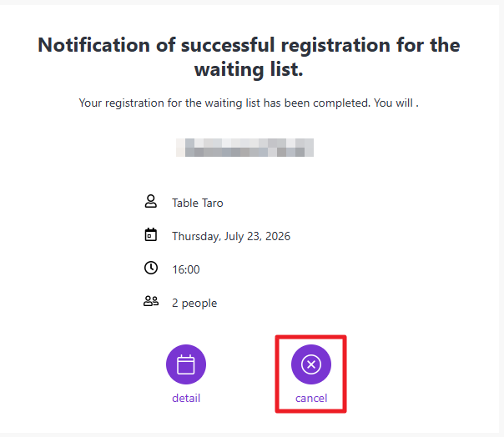The height and width of the screenshot is (437, 504).
Task: Click the purple cancel X icon
Action: point(310,364)
